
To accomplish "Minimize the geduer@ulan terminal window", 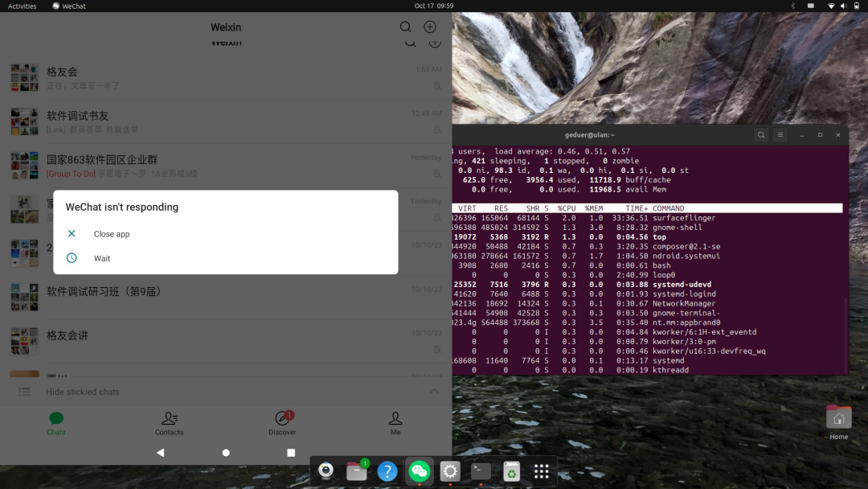I will (x=801, y=134).
